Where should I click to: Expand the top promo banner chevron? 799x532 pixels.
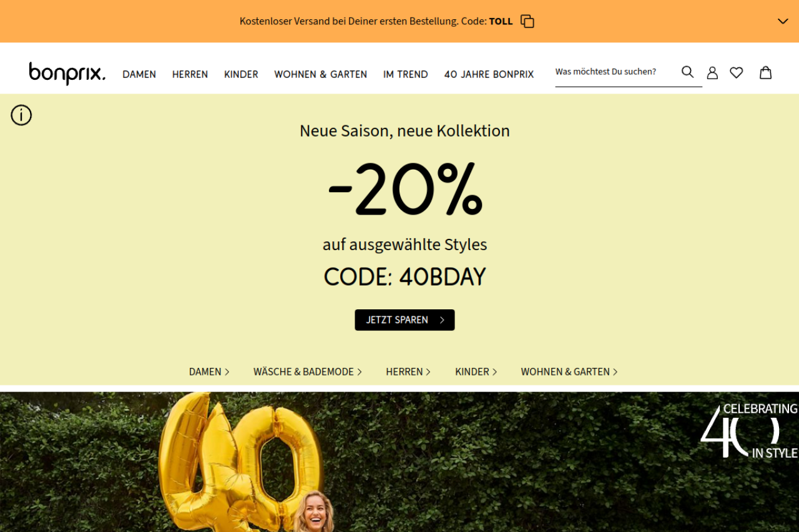click(783, 21)
